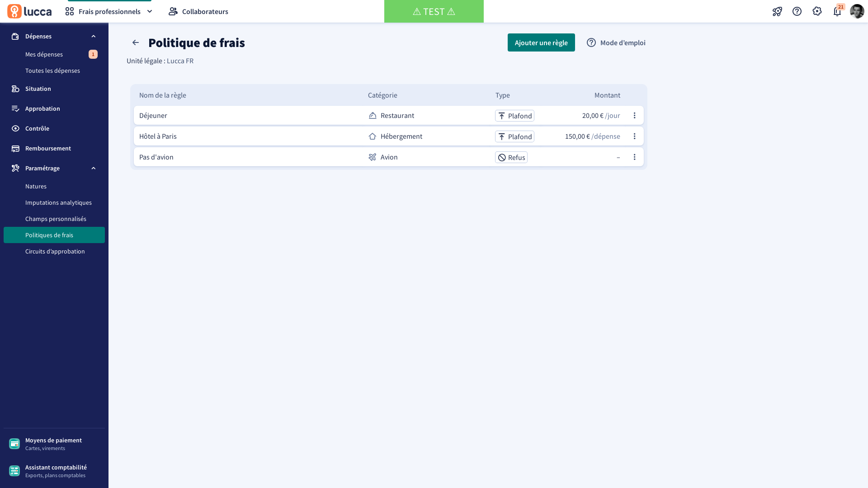Click the Assistant comptabilité icon

[14, 471]
